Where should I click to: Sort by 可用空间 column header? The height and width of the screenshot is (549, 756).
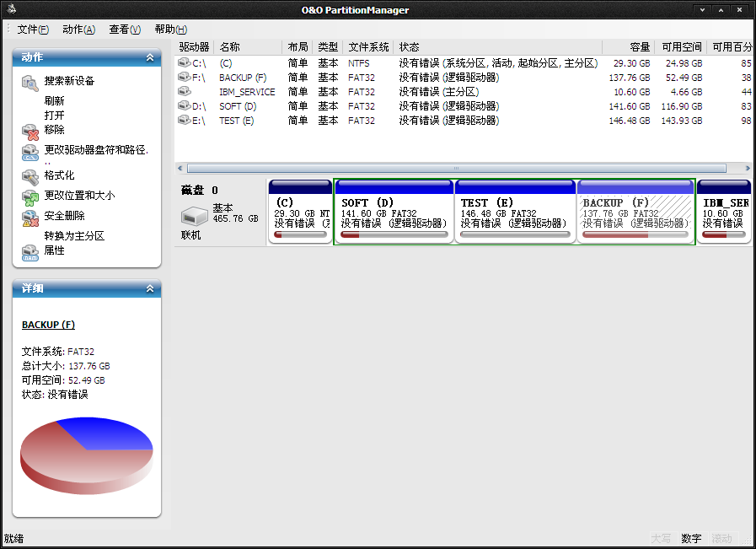click(x=681, y=46)
